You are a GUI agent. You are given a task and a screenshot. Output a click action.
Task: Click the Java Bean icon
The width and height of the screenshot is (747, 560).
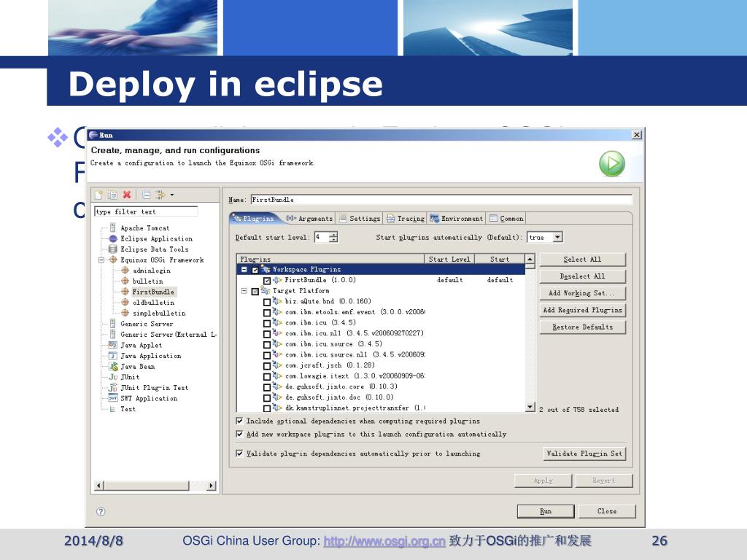[x=113, y=366]
